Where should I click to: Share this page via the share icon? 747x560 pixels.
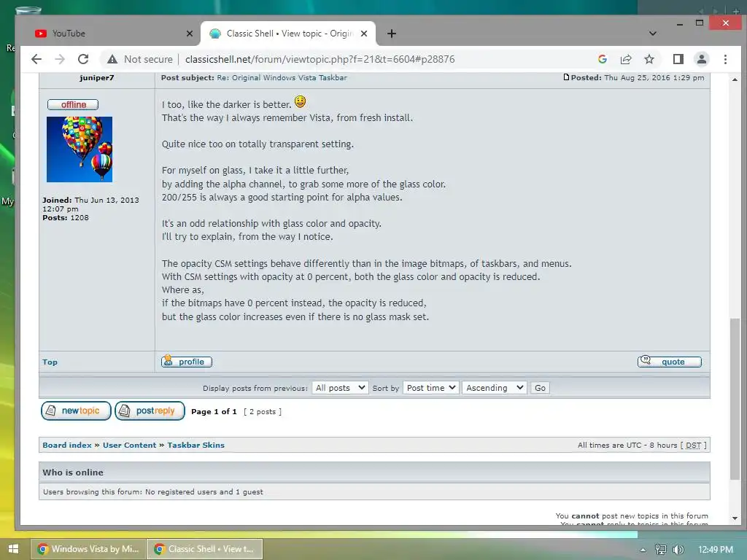click(625, 59)
